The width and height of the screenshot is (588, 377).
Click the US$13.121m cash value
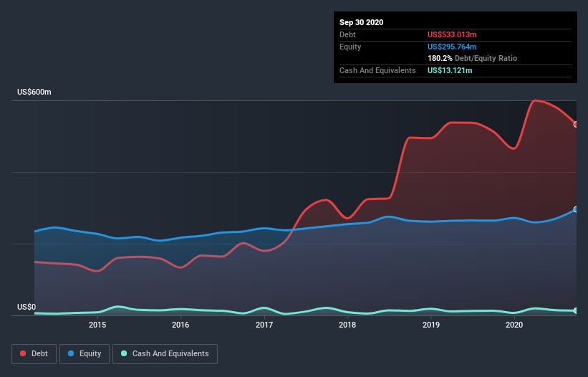[x=450, y=70]
